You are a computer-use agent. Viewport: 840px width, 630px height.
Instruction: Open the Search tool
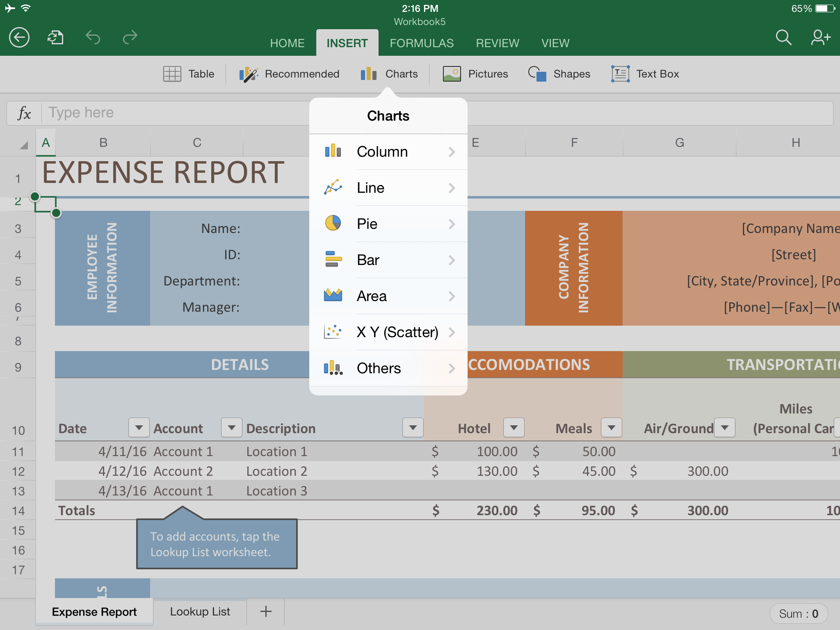click(x=783, y=37)
